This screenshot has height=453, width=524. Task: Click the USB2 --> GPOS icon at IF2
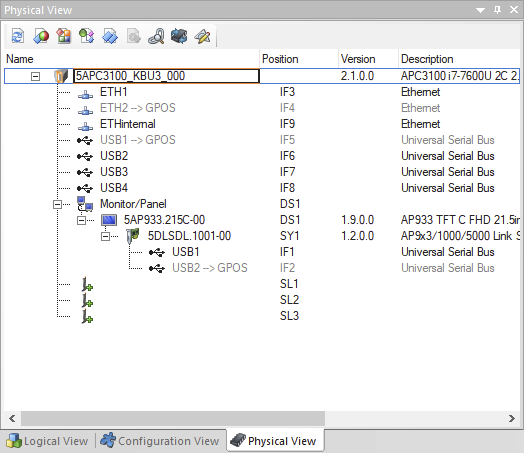pos(157,268)
